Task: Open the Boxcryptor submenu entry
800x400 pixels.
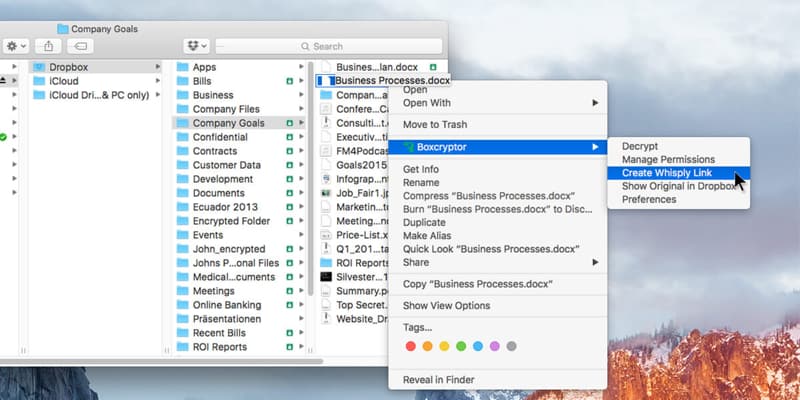Action: coord(497,147)
